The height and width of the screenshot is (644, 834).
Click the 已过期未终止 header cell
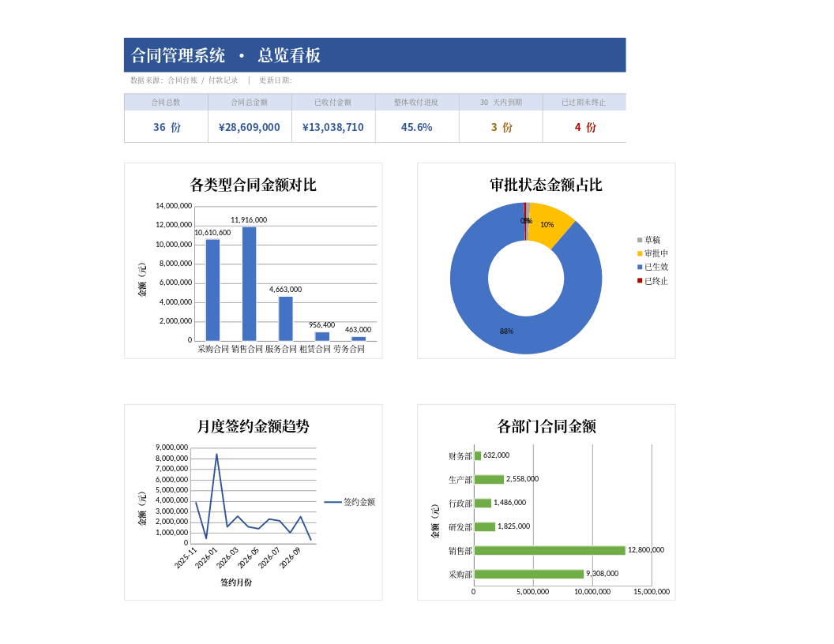click(584, 102)
